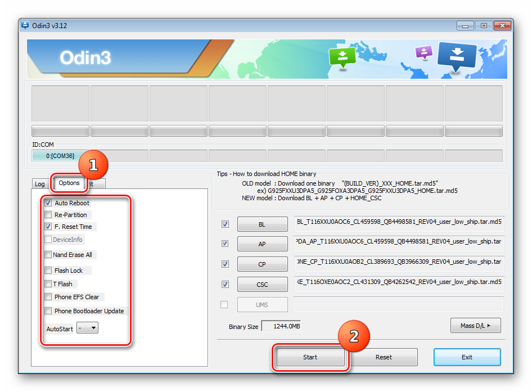The image size is (532, 392).
Task: Click the BL file path field
Action: (399, 224)
